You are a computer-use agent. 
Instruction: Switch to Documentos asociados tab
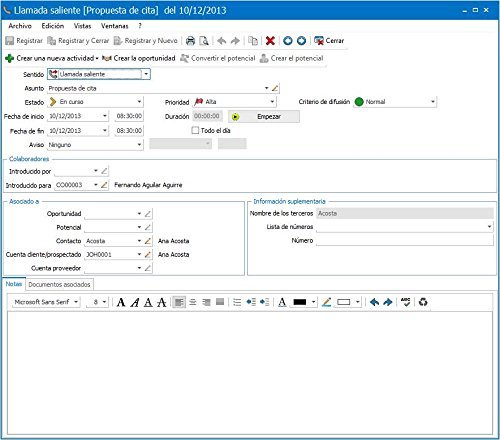(x=59, y=284)
